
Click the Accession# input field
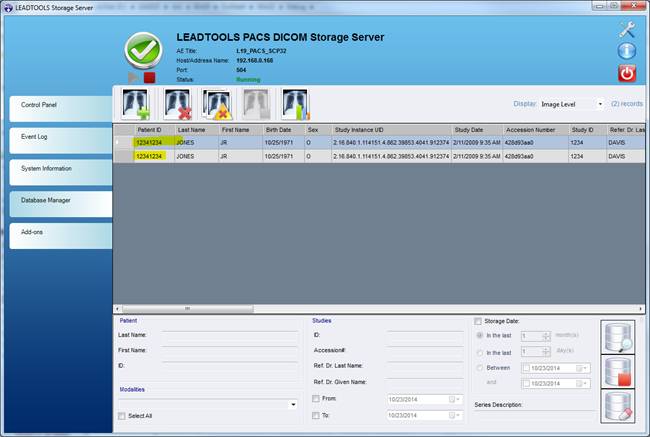pyautogui.click(x=425, y=350)
